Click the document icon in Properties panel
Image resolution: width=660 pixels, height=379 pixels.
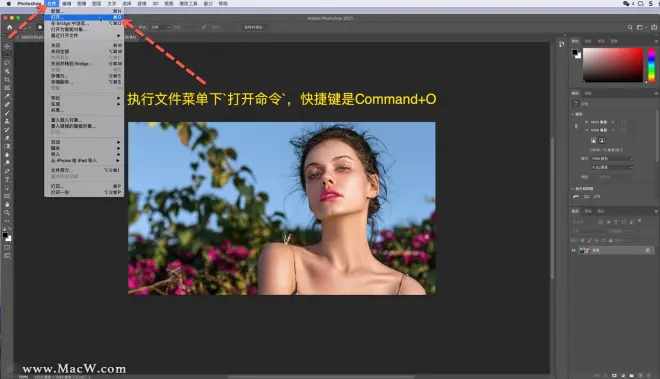(576, 104)
